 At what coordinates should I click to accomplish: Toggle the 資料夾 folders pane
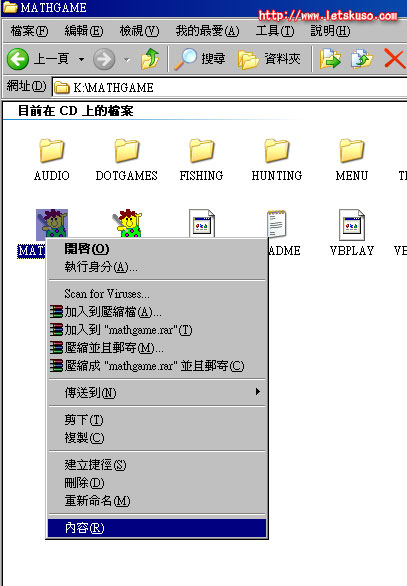[x=269, y=59]
